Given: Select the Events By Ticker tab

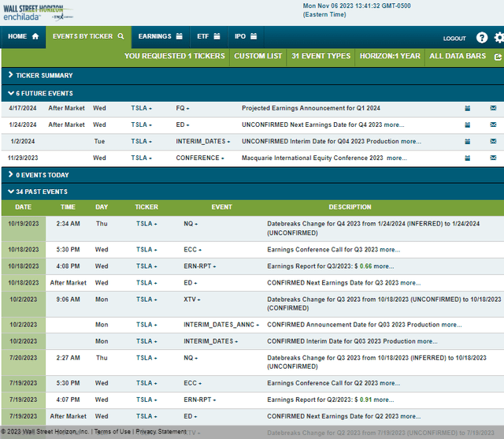Looking at the screenshot, I should tap(88, 37).
